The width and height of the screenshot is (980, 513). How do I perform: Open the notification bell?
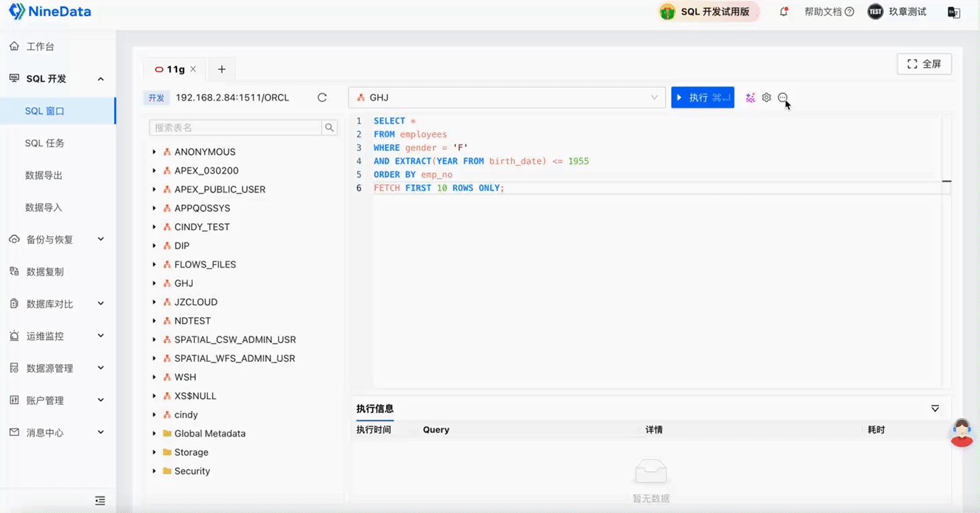pyautogui.click(x=783, y=11)
